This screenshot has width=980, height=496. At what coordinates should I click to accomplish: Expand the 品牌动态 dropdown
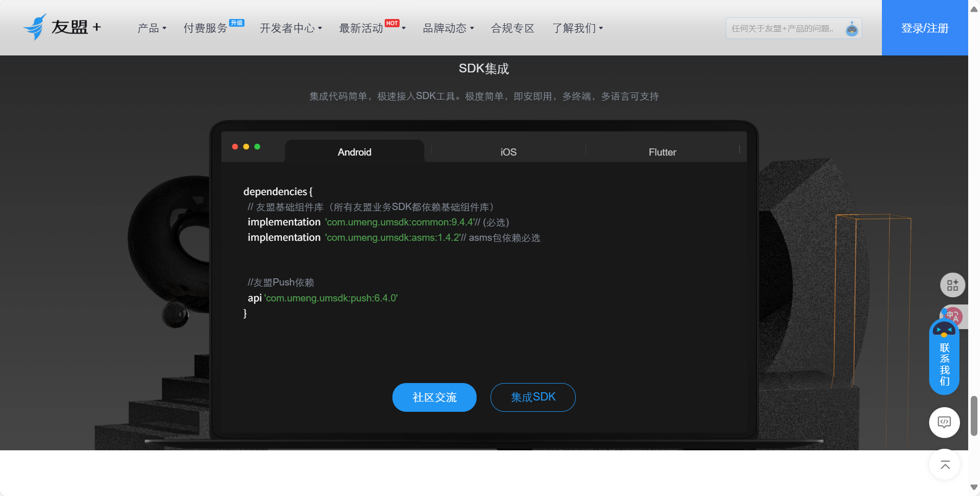tap(448, 28)
